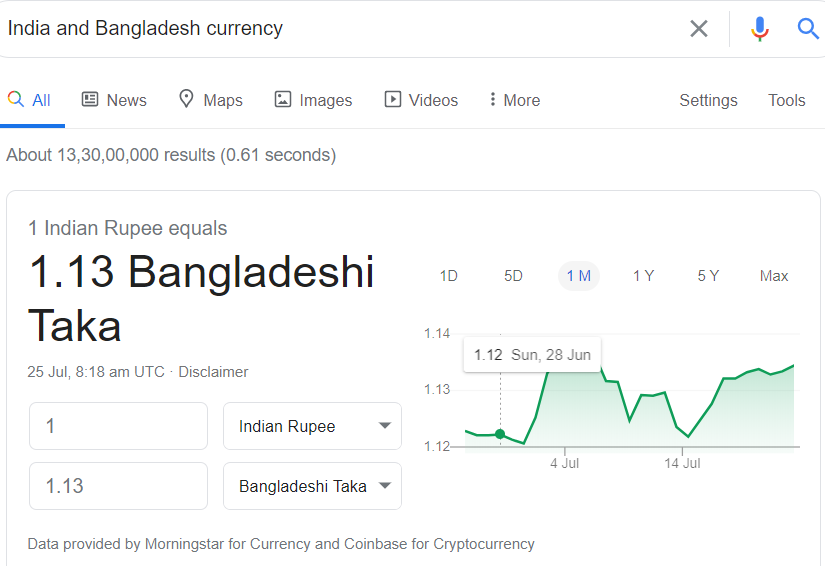Clear the search query with X icon
This screenshot has width=825, height=566.
[699, 28]
